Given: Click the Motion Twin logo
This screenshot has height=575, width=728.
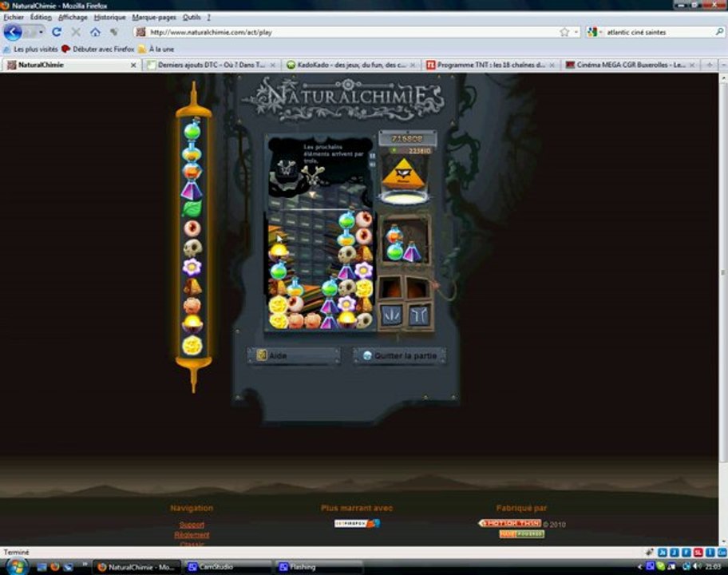Looking at the screenshot, I should click(x=510, y=523).
